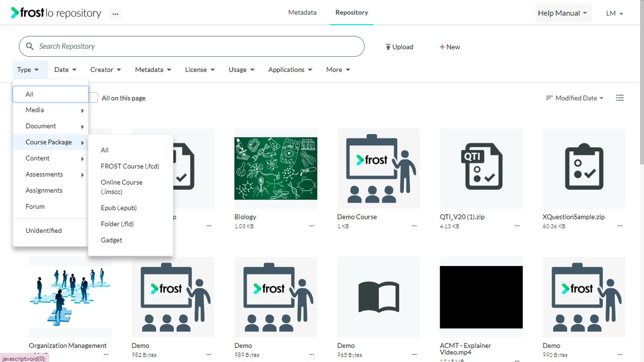Click the Search Repository input field
The image size is (644, 362).
[x=192, y=46]
